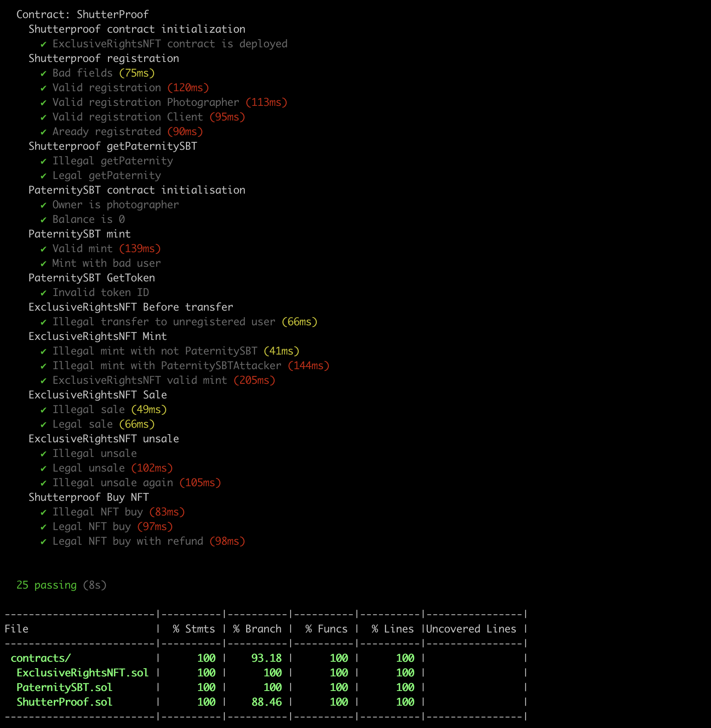
Task: Click the 'Contract: ShutterProof' heading
Action: [x=82, y=15]
